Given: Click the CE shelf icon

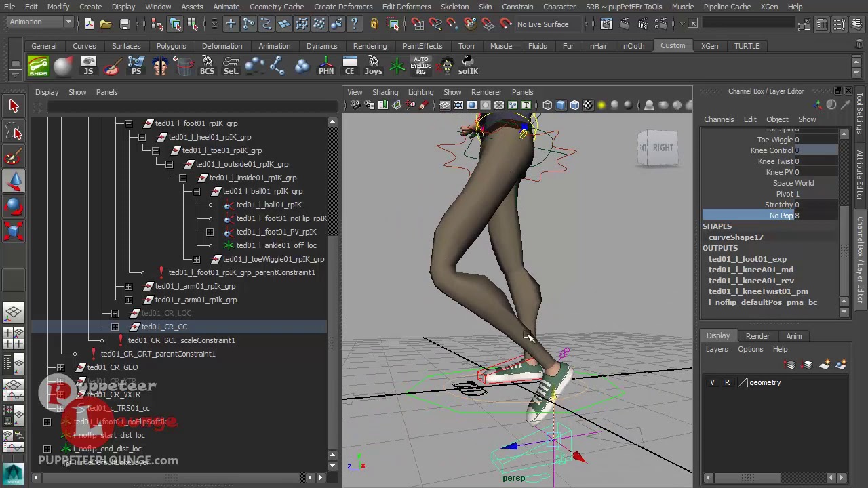Looking at the screenshot, I should click(x=350, y=66).
